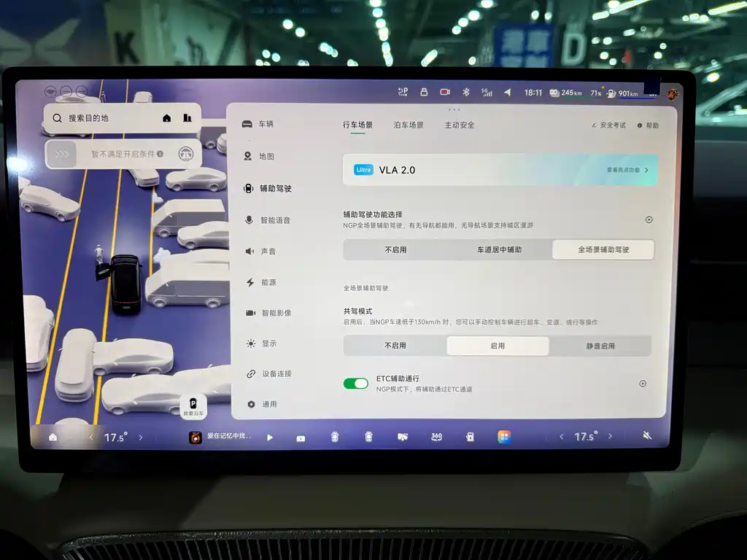Screen dimensions: 747x560
Task: Open the 车辆 vehicle settings section
Action: (x=258, y=124)
